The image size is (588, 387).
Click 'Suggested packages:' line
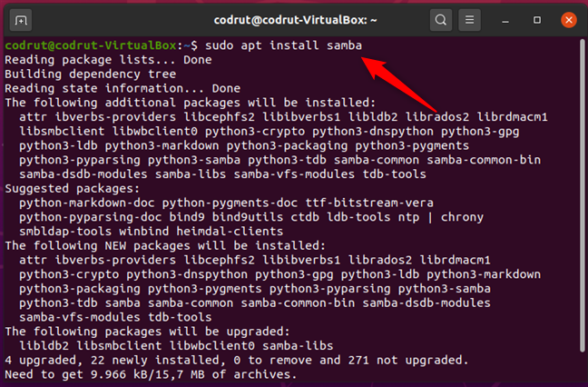tap(73, 188)
